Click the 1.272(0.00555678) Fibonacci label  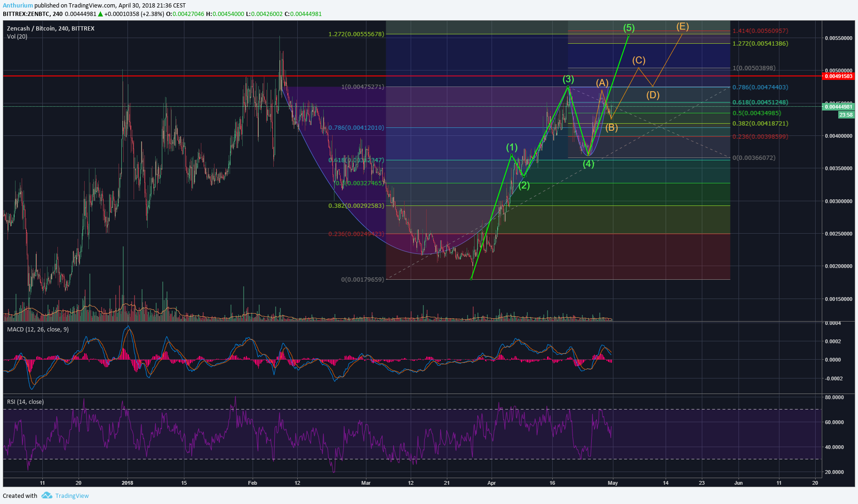click(356, 34)
